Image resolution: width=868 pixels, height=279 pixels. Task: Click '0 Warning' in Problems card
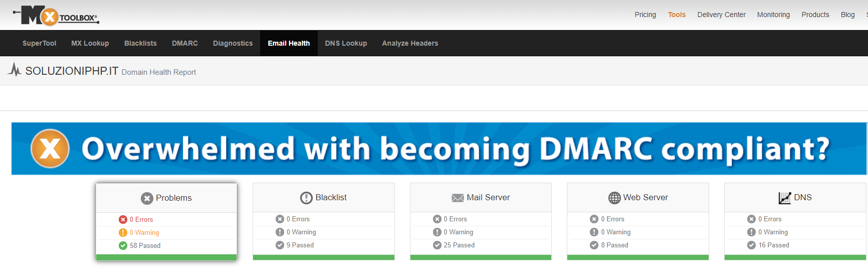(x=144, y=232)
